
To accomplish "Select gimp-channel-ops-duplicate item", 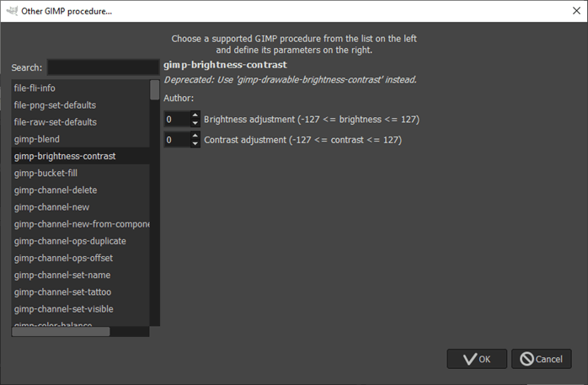I will point(63,241).
